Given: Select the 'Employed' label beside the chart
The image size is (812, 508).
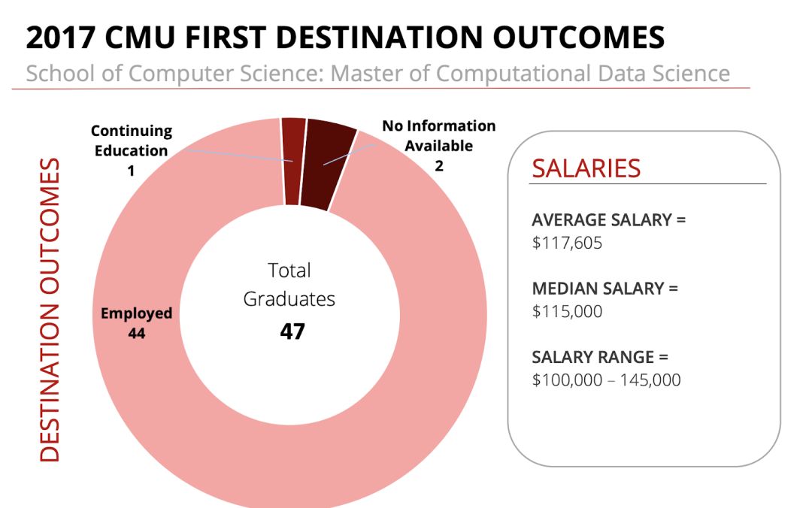Looking at the screenshot, I should click(x=136, y=313).
